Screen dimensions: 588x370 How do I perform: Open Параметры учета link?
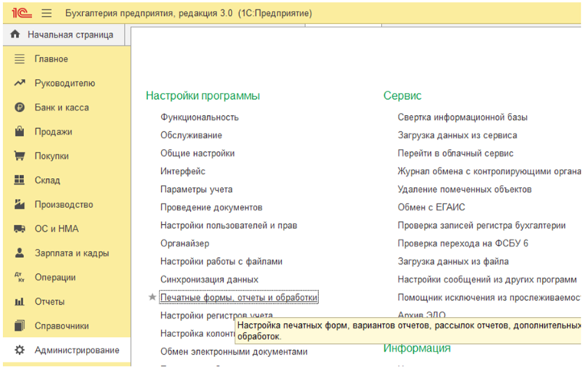196,189
